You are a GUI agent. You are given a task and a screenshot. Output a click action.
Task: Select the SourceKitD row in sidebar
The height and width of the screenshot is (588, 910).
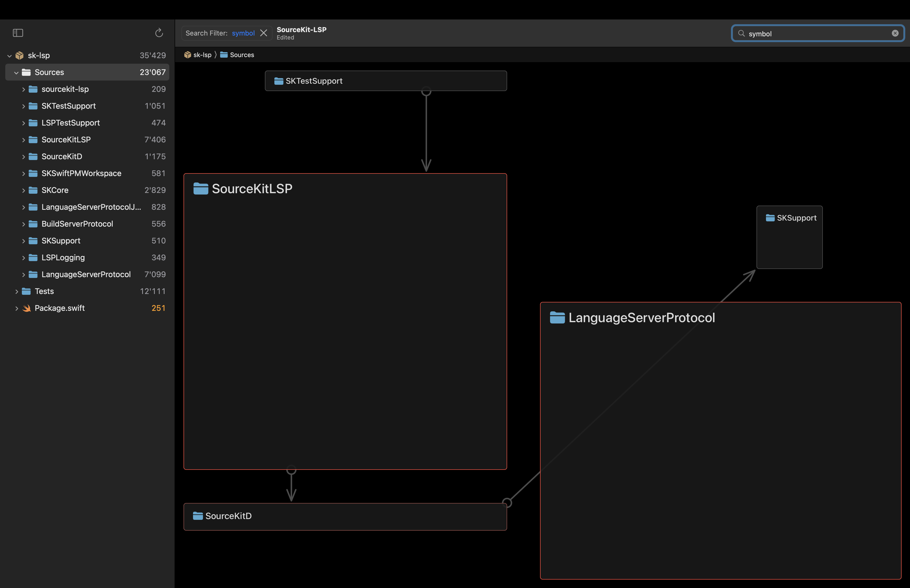click(87, 157)
